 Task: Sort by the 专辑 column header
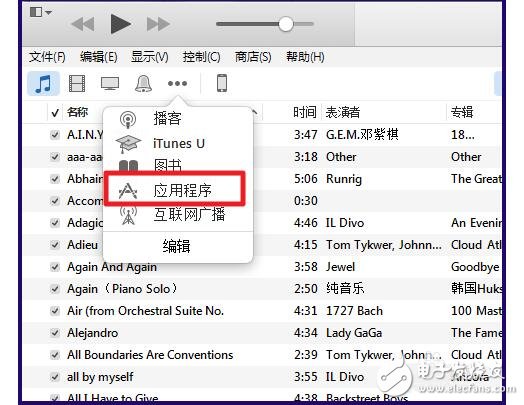click(x=462, y=112)
